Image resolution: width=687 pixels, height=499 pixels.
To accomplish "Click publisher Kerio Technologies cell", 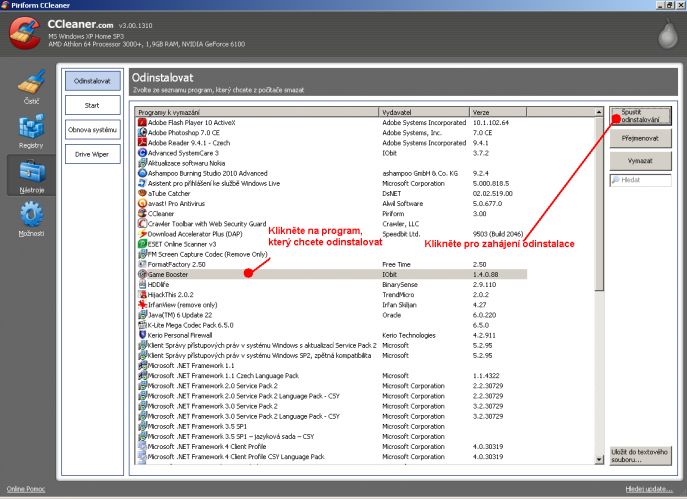I will coord(409,335).
